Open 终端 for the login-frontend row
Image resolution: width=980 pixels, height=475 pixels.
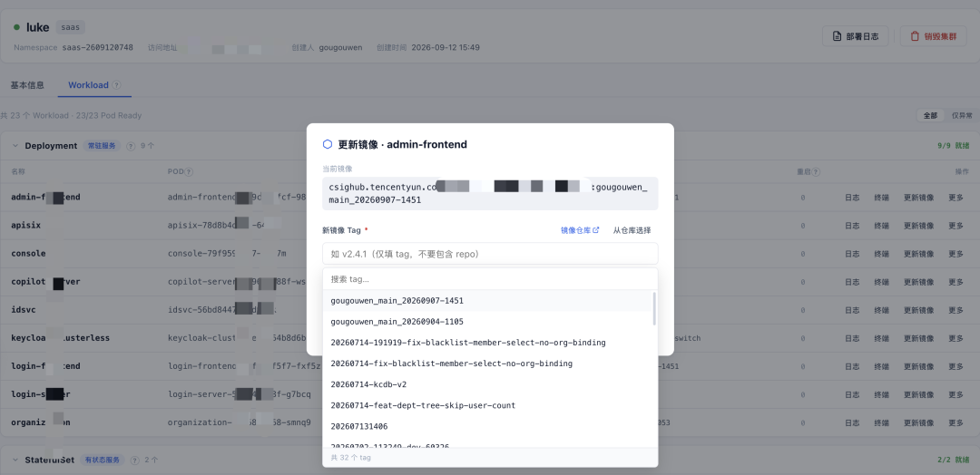[x=881, y=366]
